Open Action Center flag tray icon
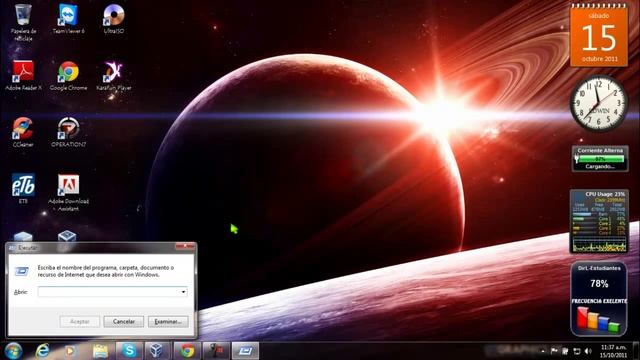Screen dimensions: 640x360 [554, 351]
